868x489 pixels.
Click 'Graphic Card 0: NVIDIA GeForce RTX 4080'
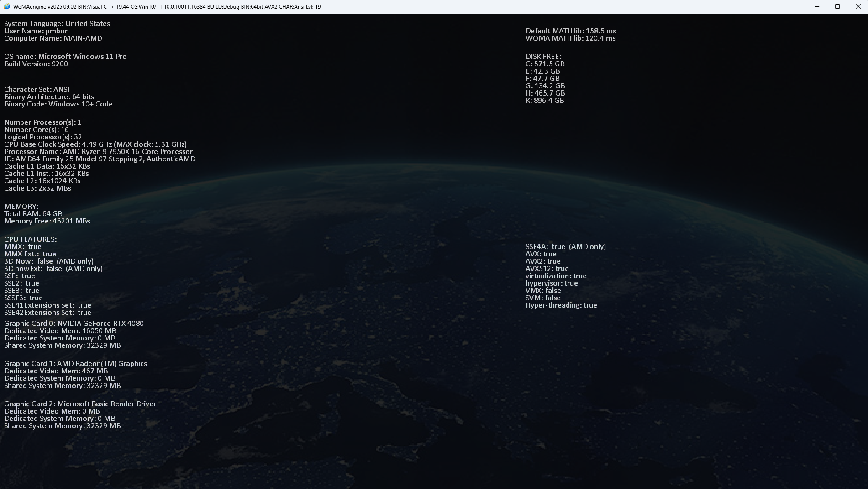(74, 324)
